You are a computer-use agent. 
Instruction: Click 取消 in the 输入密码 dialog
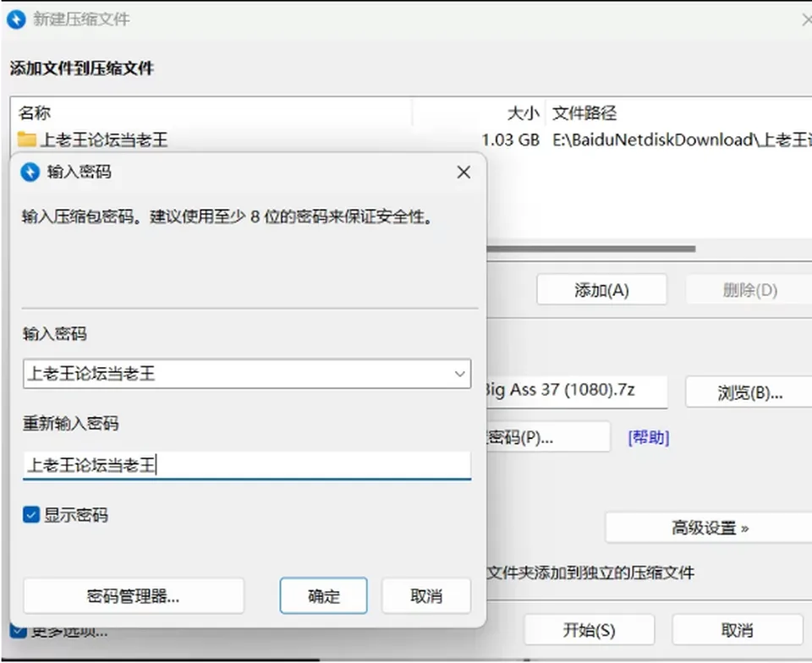426,596
